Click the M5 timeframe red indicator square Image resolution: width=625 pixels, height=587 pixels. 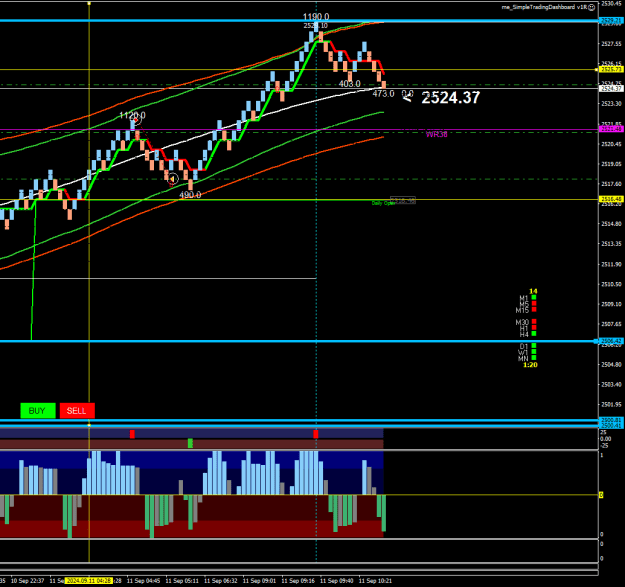(x=534, y=304)
